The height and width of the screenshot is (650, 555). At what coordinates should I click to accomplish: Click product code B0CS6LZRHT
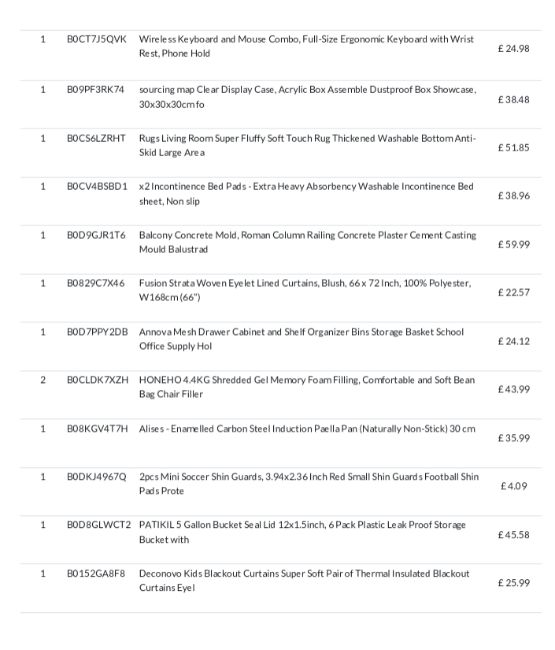(x=96, y=138)
